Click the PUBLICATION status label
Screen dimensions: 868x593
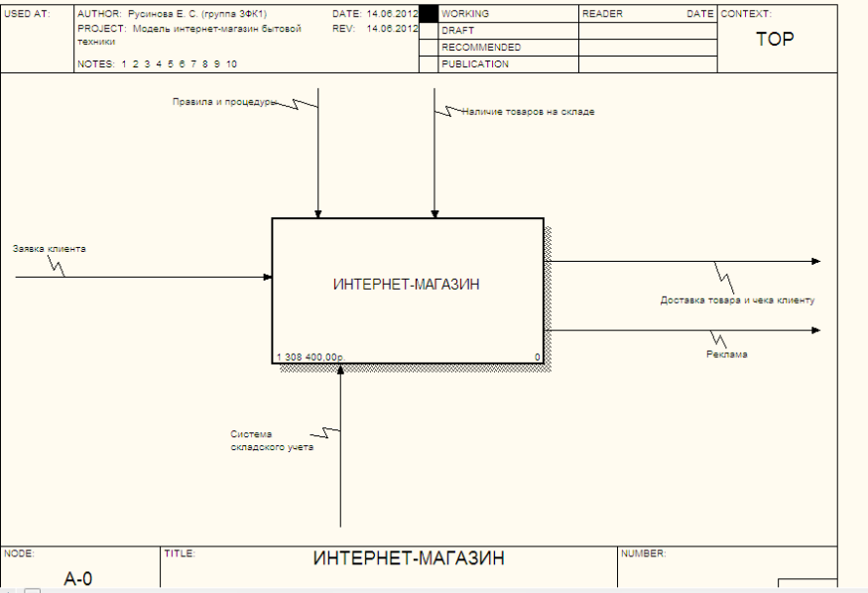[475, 64]
